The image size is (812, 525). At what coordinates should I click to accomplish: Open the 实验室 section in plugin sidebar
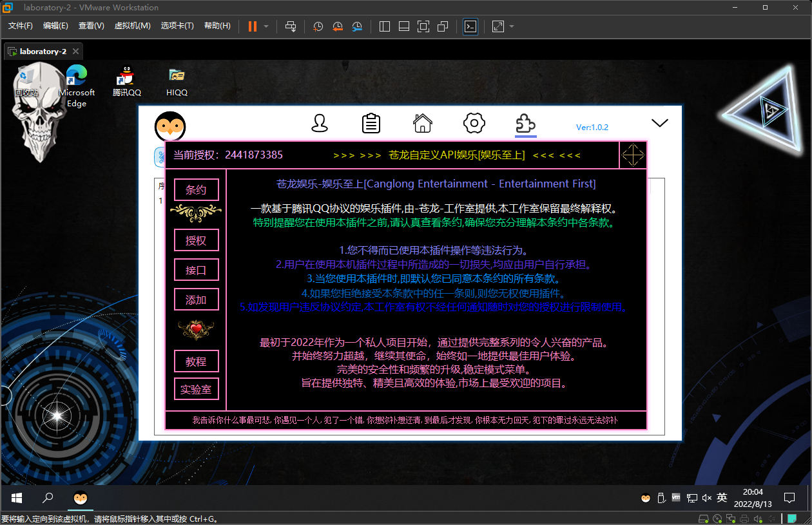point(197,389)
